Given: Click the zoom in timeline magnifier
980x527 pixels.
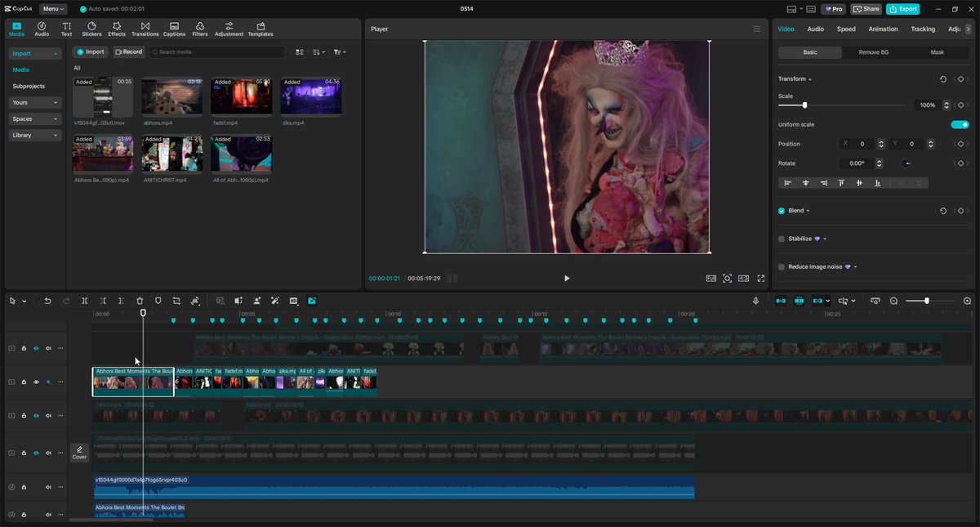Looking at the screenshot, I should pyautogui.click(x=968, y=301).
